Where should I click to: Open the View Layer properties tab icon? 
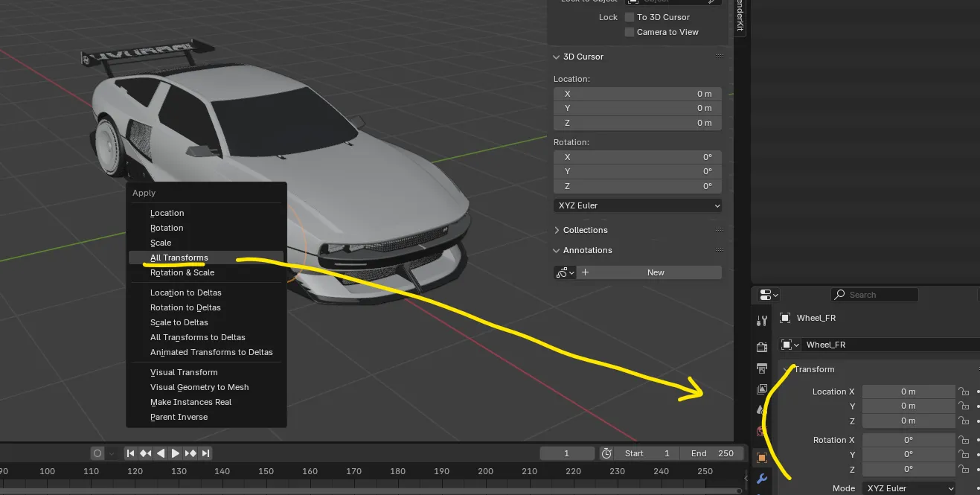pyautogui.click(x=761, y=389)
